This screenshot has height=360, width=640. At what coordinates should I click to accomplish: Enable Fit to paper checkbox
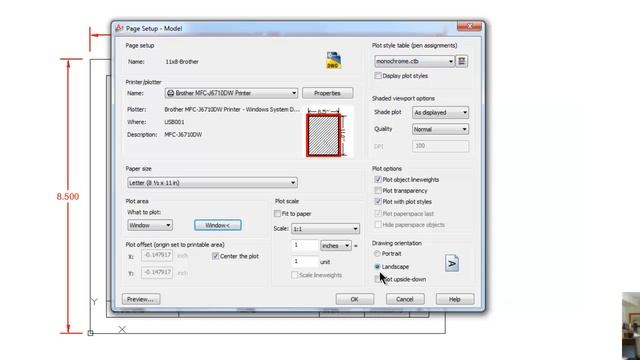(278, 213)
